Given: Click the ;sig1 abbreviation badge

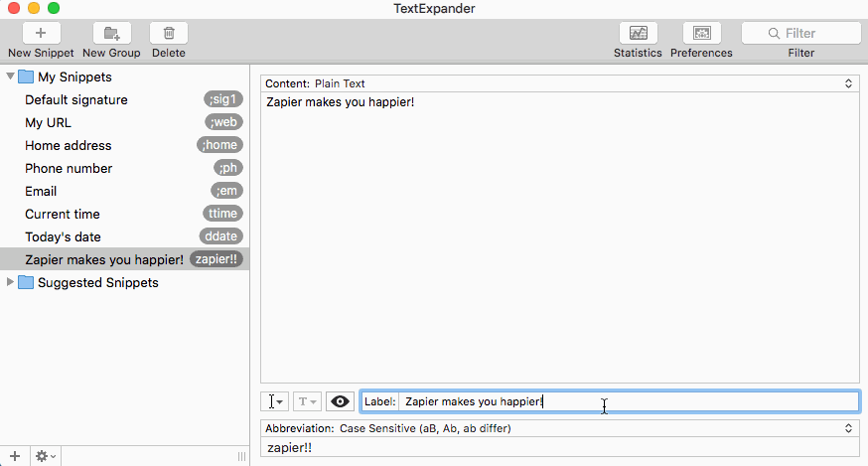Looking at the screenshot, I should pos(223,99).
